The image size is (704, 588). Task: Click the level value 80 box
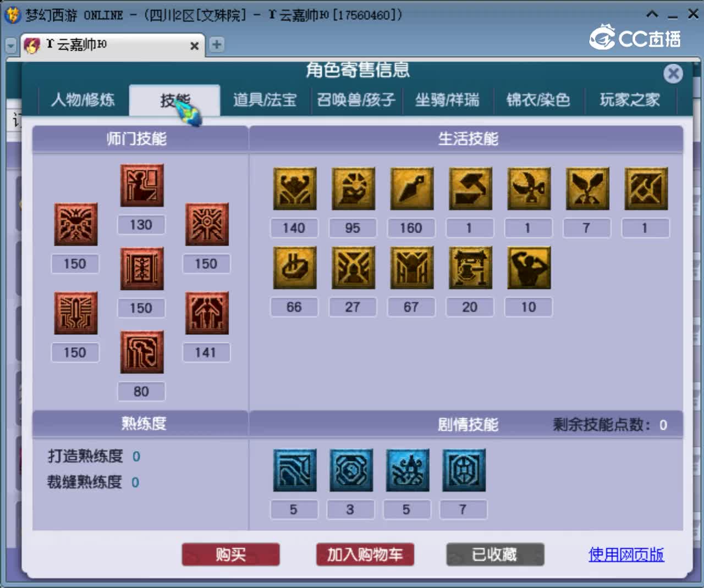pyautogui.click(x=141, y=392)
